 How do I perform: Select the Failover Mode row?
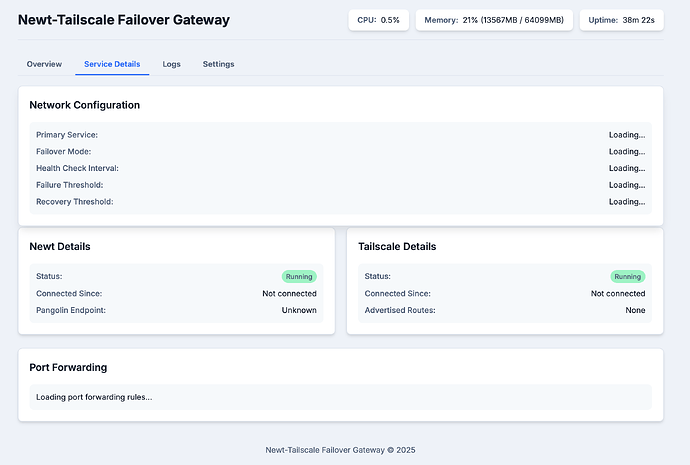click(341, 152)
